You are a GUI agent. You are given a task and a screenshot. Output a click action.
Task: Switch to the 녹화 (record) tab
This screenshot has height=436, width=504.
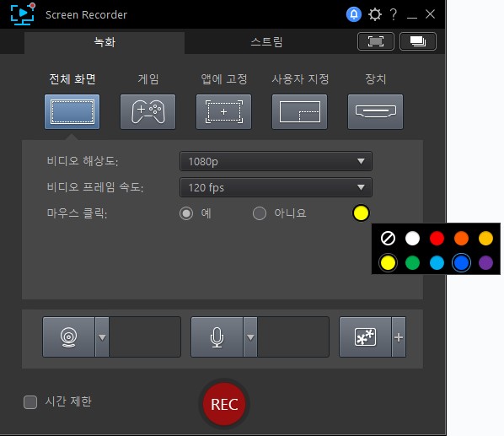(x=105, y=42)
